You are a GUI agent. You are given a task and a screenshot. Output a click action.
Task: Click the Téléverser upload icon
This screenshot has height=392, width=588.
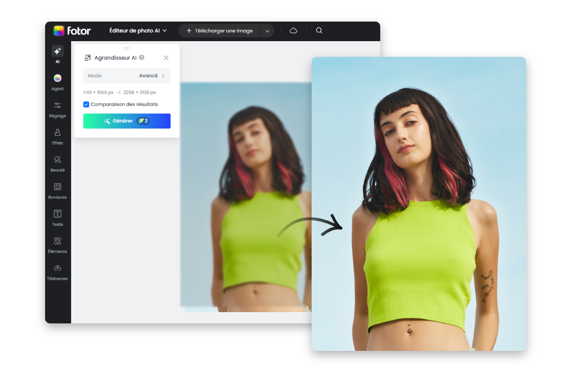57,268
